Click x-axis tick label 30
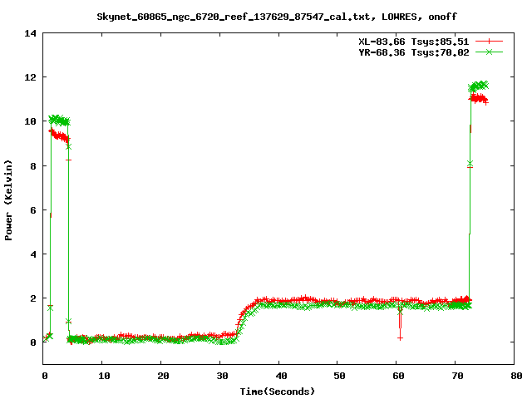This screenshot has height=399, width=532. pos(222,376)
